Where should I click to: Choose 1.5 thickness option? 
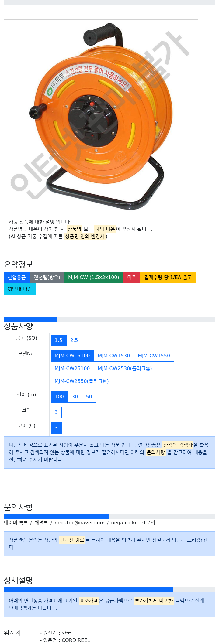tap(58, 340)
